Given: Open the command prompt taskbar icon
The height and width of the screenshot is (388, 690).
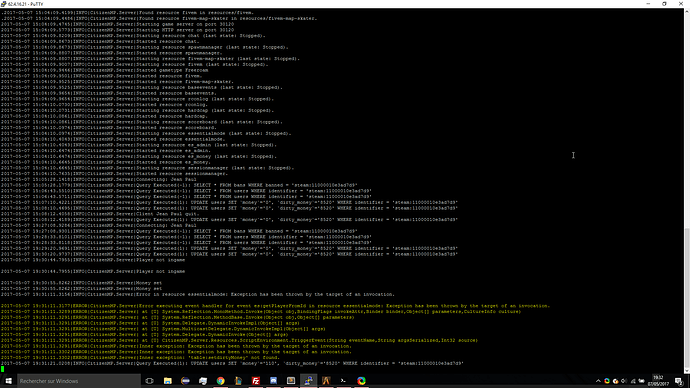Looking at the screenshot, I should 344,381.
